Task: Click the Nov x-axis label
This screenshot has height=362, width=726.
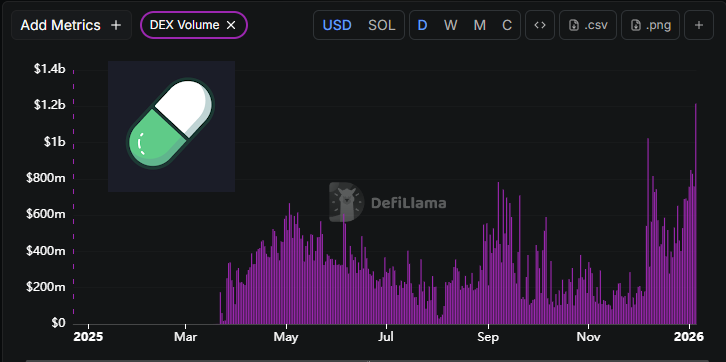Action: click(x=588, y=337)
